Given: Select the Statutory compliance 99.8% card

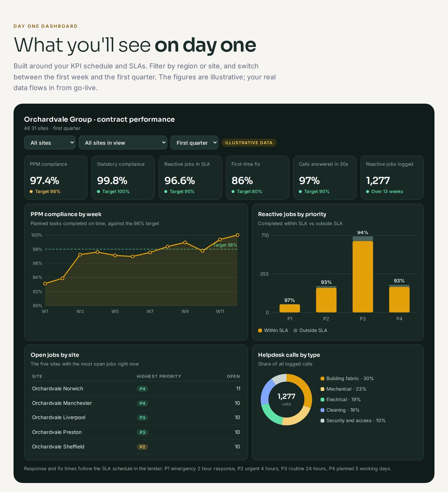Looking at the screenshot, I should click(123, 178).
